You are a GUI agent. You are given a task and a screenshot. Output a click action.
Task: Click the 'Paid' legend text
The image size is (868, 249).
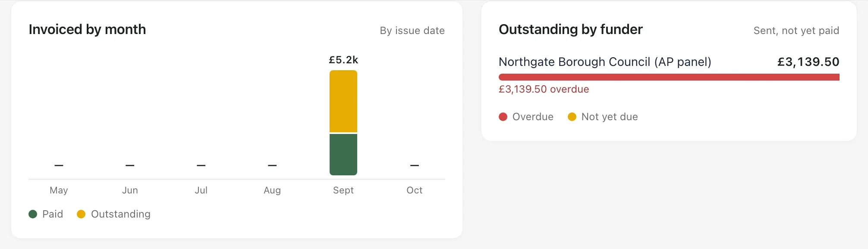(x=53, y=214)
